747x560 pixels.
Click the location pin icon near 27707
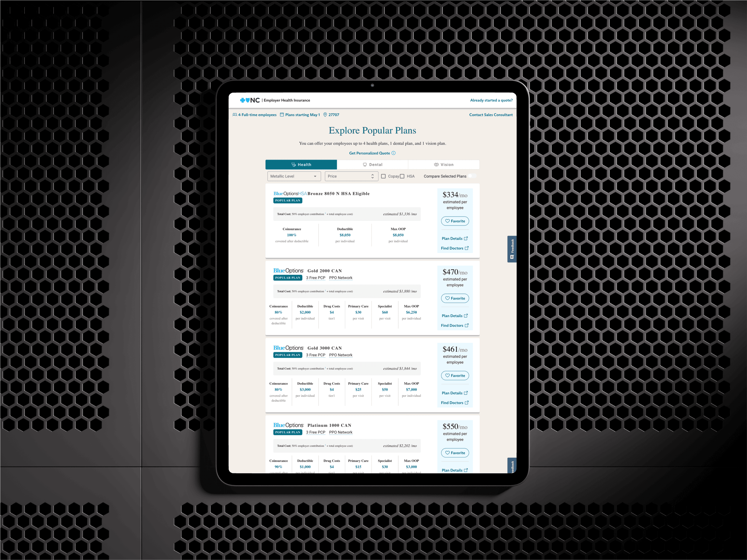point(325,115)
